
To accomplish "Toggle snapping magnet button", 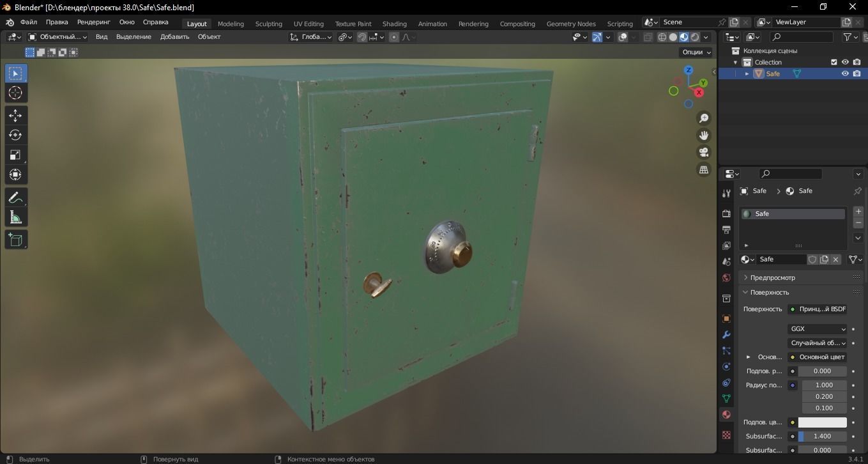I will pos(362,37).
